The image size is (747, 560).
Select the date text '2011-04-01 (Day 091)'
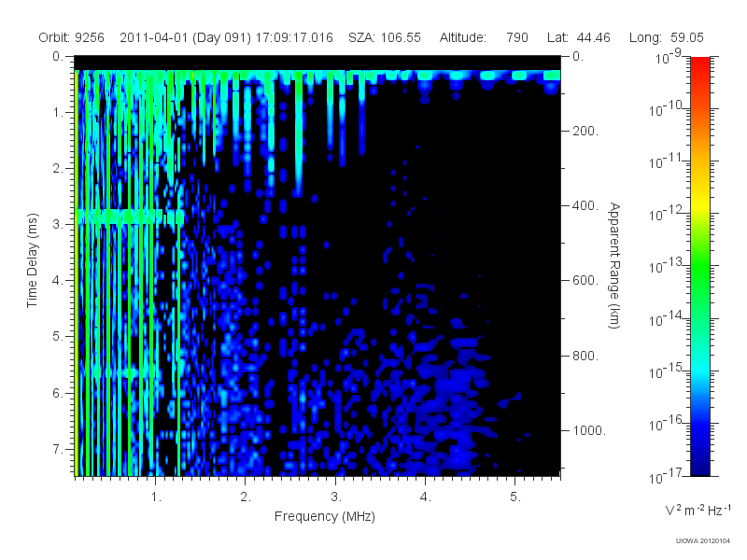click(186, 37)
